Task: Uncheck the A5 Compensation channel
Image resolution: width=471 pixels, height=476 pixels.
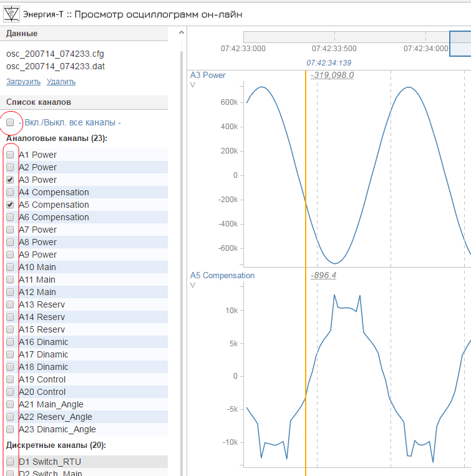Action: coord(10,205)
